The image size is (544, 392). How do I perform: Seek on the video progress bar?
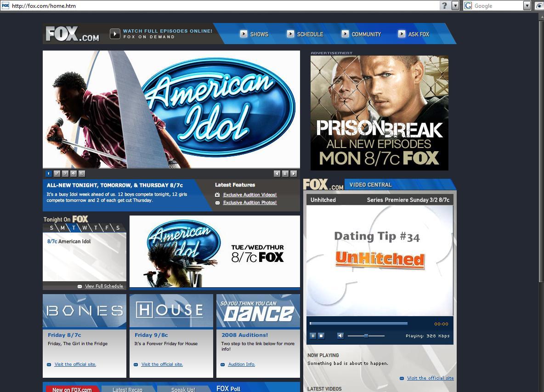358,324
